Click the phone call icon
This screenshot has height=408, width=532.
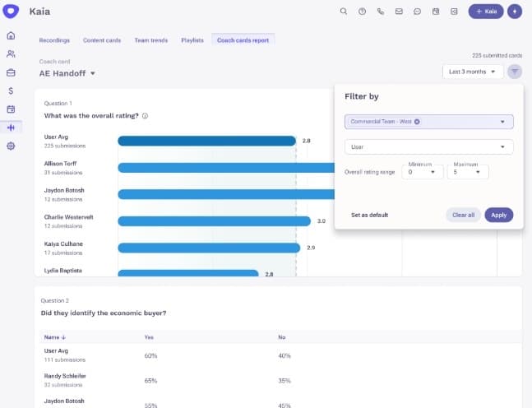tap(380, 12)
